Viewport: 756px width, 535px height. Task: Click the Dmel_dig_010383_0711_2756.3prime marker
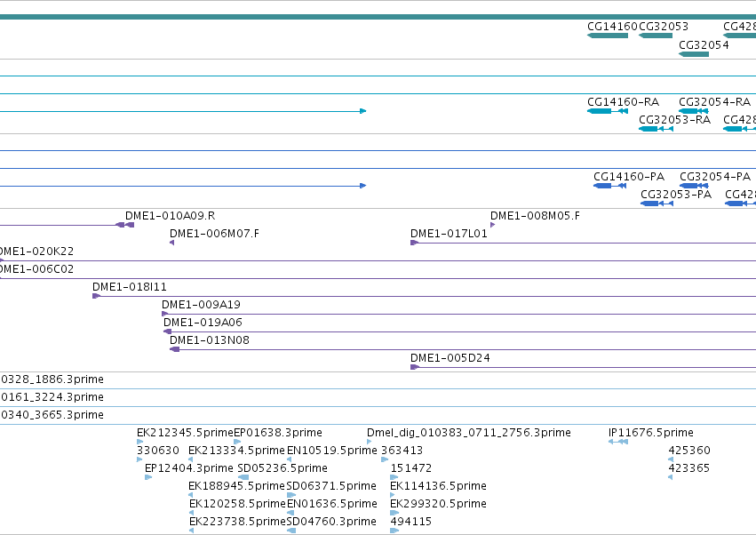pyautogui.click(x=369, y=442)
